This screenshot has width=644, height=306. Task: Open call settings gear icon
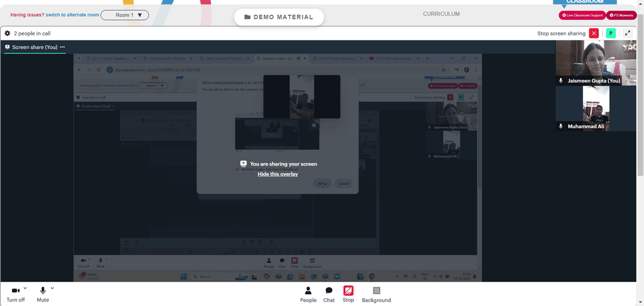(x=7, y=33)
